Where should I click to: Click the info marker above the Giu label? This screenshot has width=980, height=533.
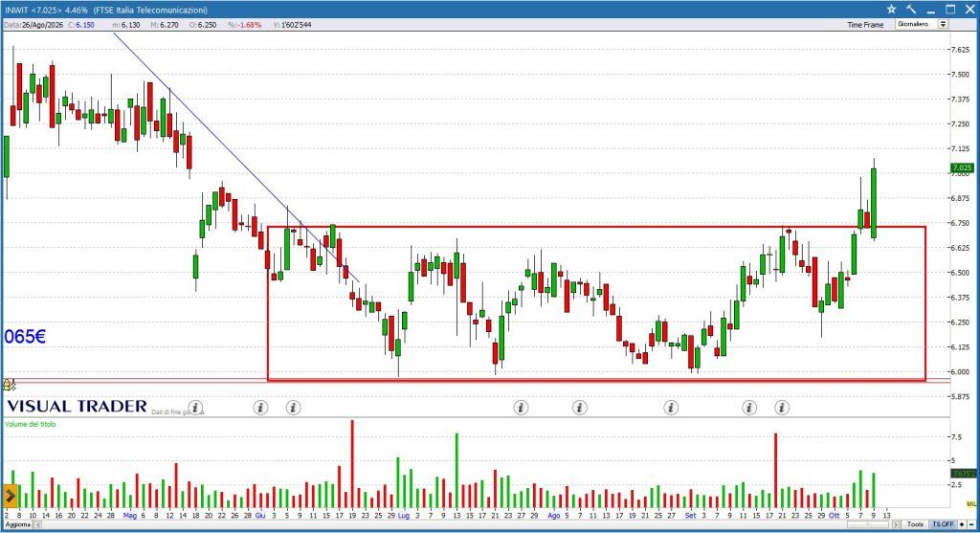pos(260,408)
